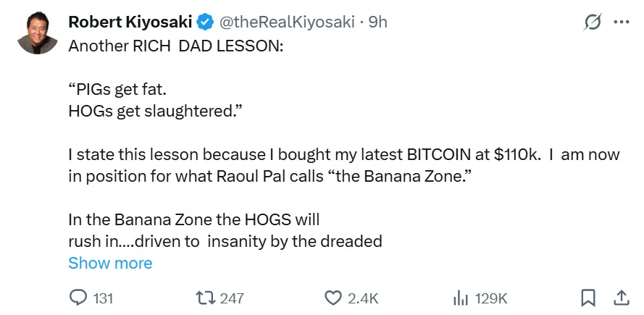Open the @theRealKiyosaki handle link
The width and height of the screenshot is (644, 315).
pyautogui.click(x=286, y=22)
